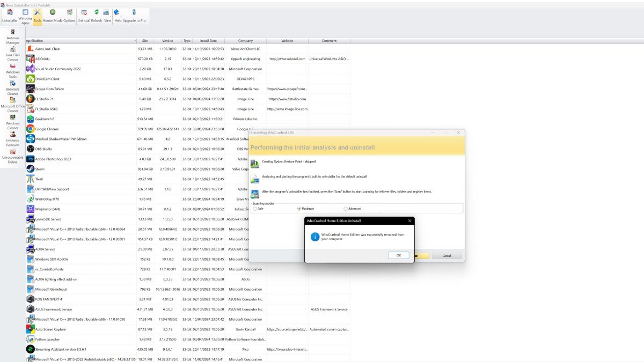
Task: Click Cancel in Uninstalling WhoCrashed window
Action: [x=447, y=256]
